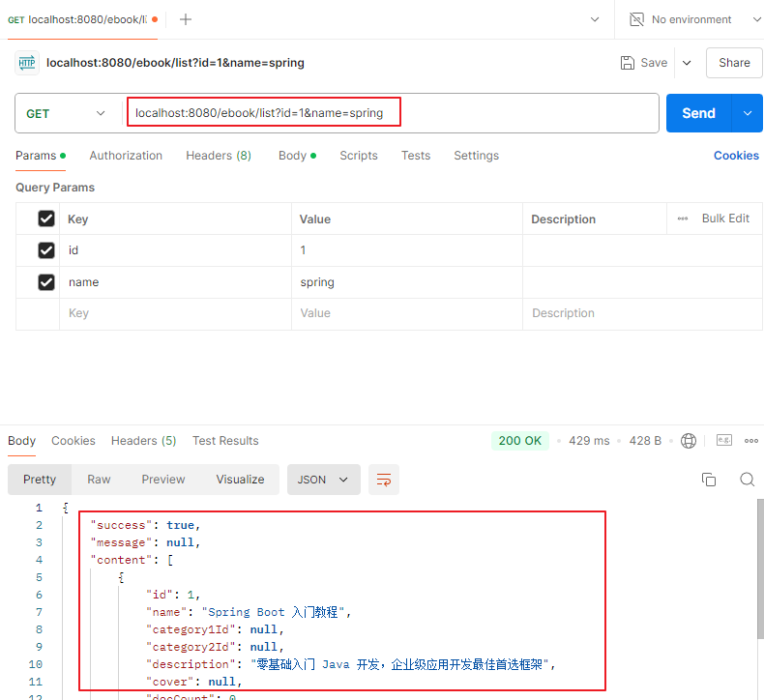
Task: Open the Tests tab
Action: (x=416, y=156)
